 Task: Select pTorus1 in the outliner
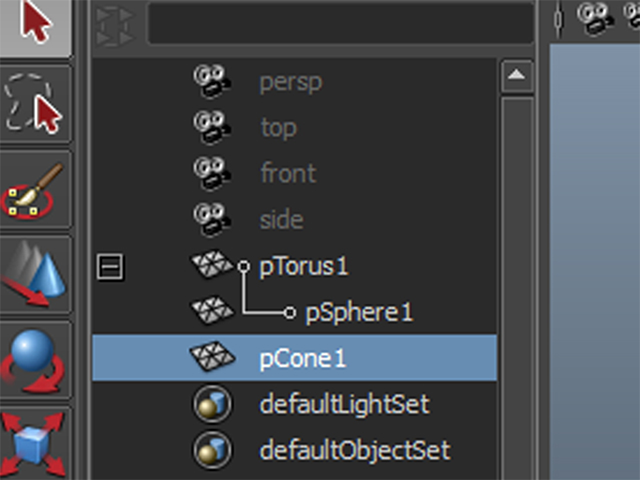pos(304,267)
